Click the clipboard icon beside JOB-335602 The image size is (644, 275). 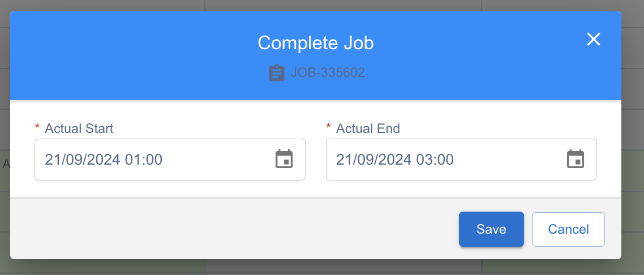point(276,73)
